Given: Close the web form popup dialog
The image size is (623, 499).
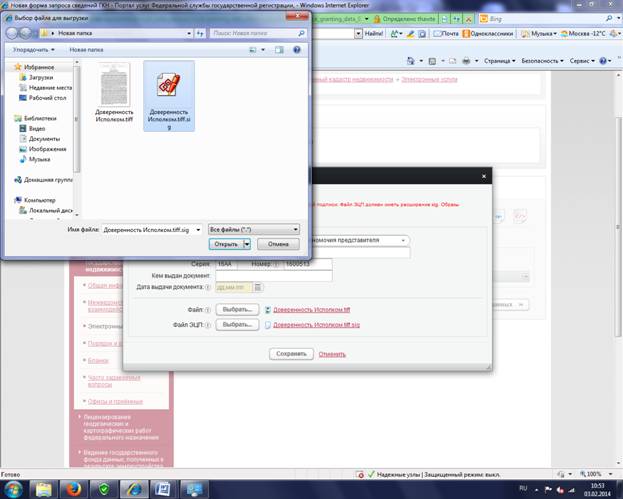Looking at the screenshot, I should pos(483,176).
